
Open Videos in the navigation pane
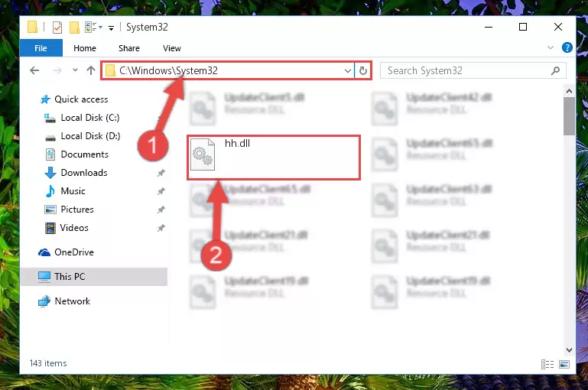pos(67,228)
